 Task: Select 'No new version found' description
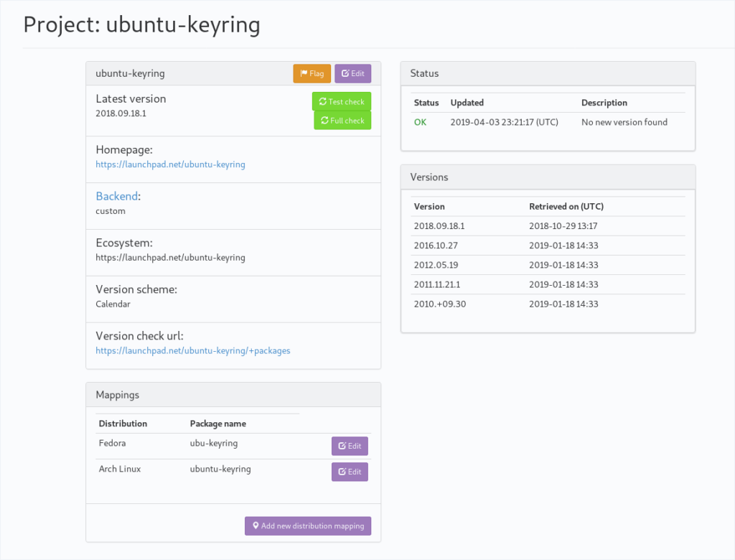click(x=624, y=122)
